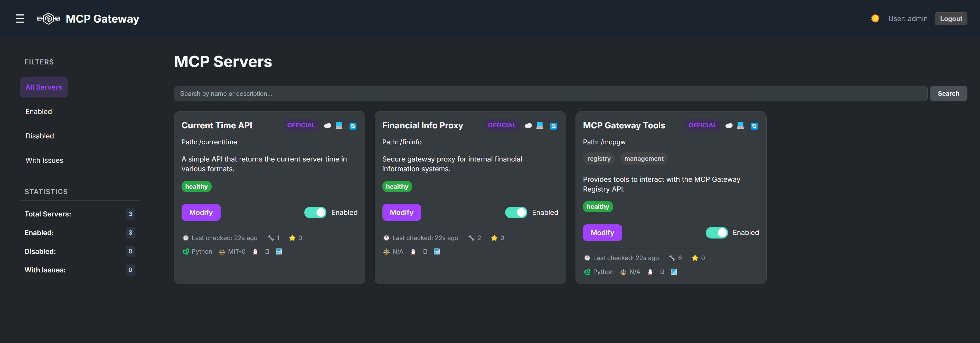Click the Search button
Viewport: 980px width, 343px height.
[948, 93]
